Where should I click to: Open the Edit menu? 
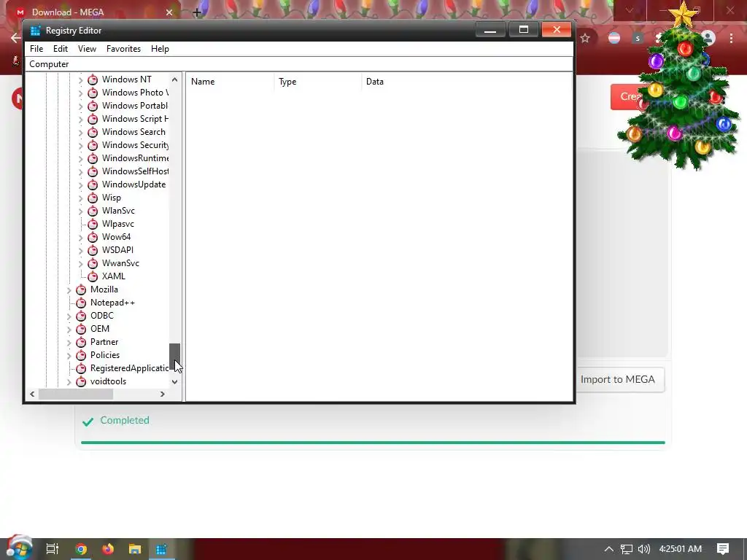(61, 49)
